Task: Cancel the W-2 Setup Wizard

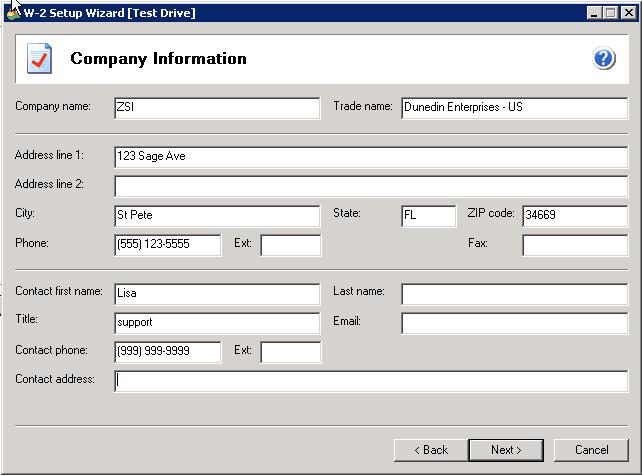Action: tap(591, 450)
